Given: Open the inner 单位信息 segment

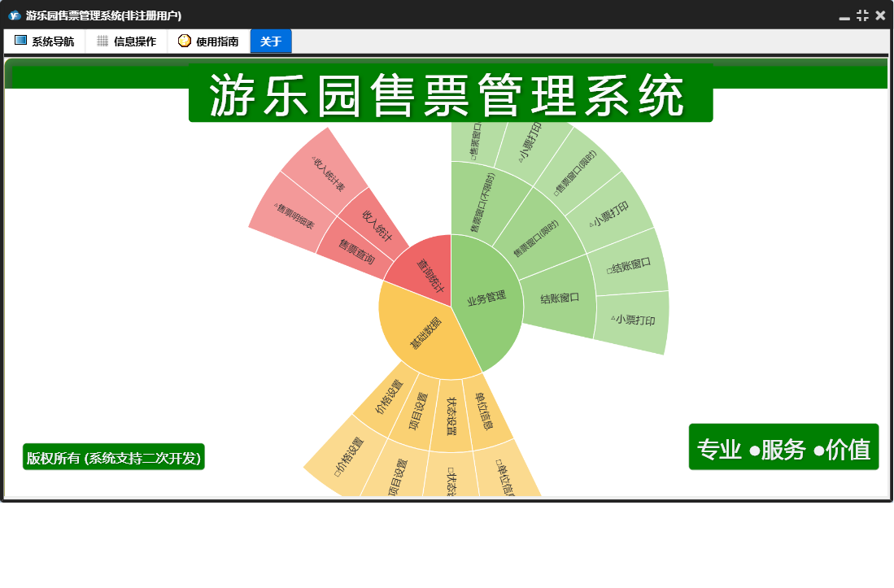Looking at the screenshot, I should point(485,412).
